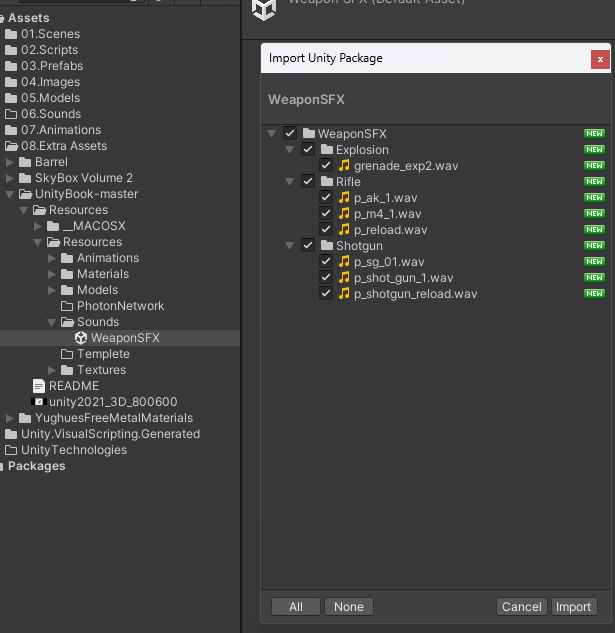Uncheck the p_shot_gun_1.wav checkbox
Image resolution: width=615 pixels, height=633 pixels.
pos(326,278)
